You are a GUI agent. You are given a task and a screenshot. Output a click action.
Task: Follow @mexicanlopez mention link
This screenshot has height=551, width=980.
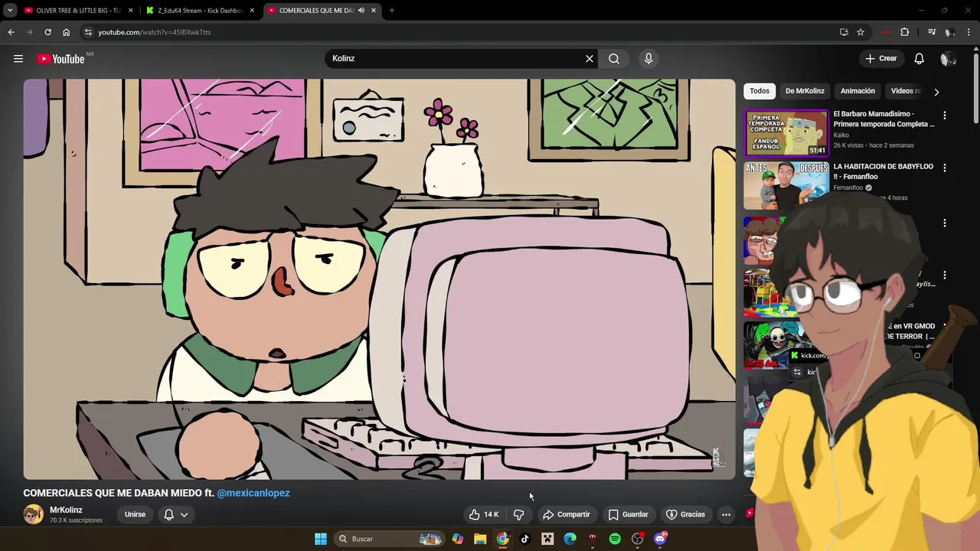[253, 494]
